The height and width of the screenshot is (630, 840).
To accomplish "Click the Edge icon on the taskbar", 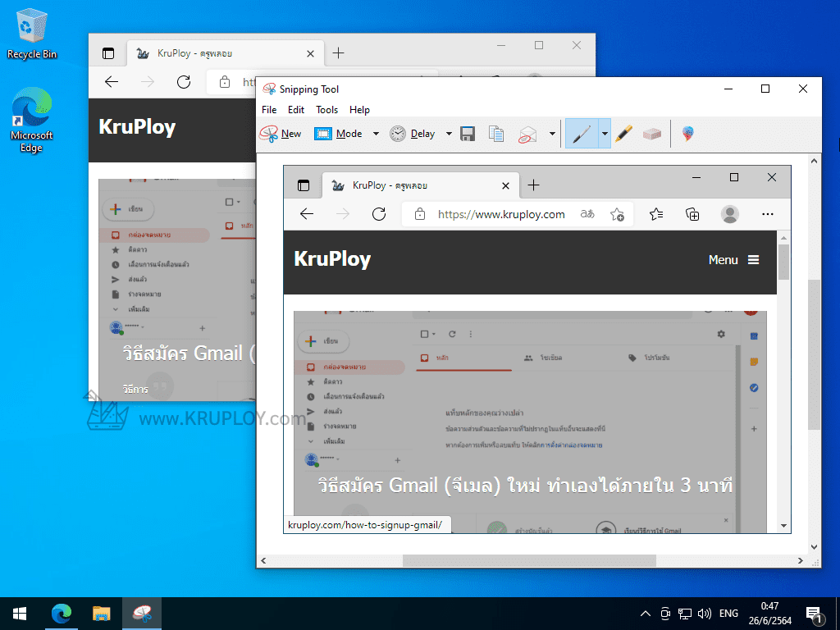I will [x=62, y=614].
